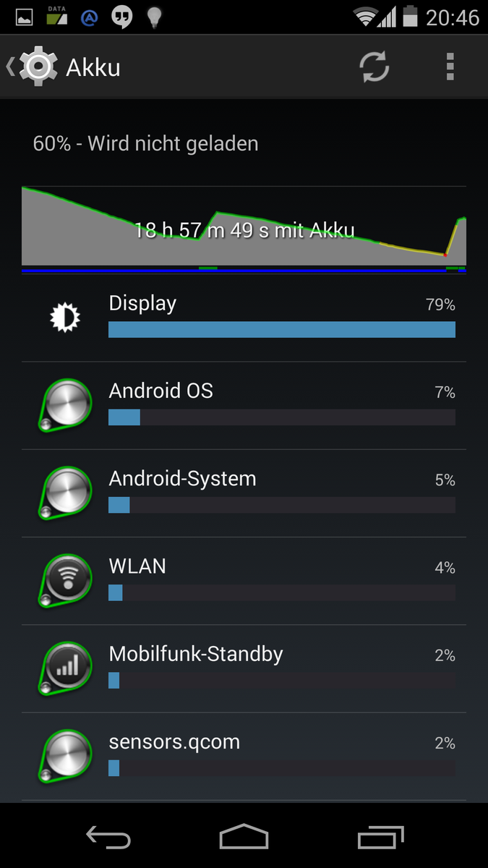This screenshot has height=868, width=488.
Task: Tap the sensors.qcom app icon
Action: point(65,757)
